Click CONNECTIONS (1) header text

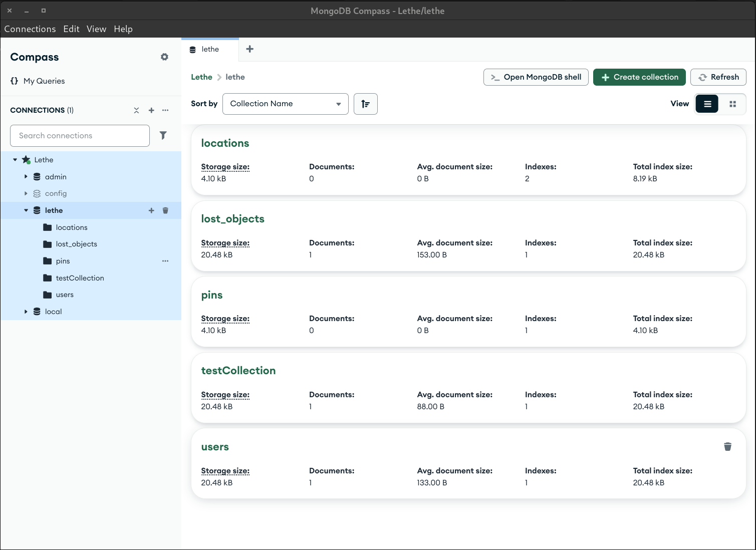(42, 110)
